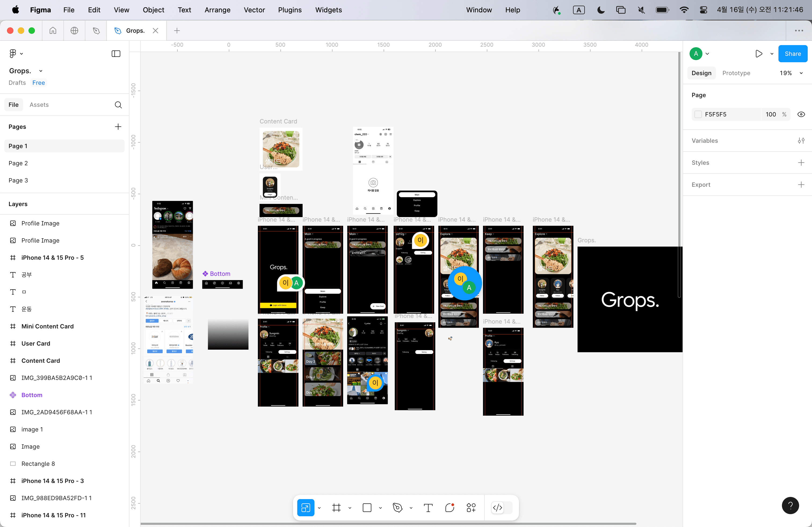Open the Figma main menu logo
Viewport: 812px width, 527px height.
point(13,53)
